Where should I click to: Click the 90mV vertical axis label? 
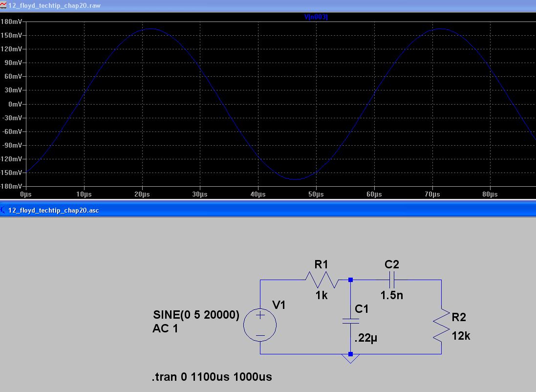13,63
